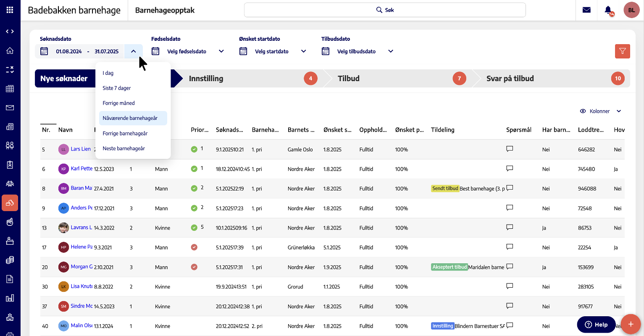Open Lars Lien's application link
The image size is (644, 336).
click(x=81, y=149)
